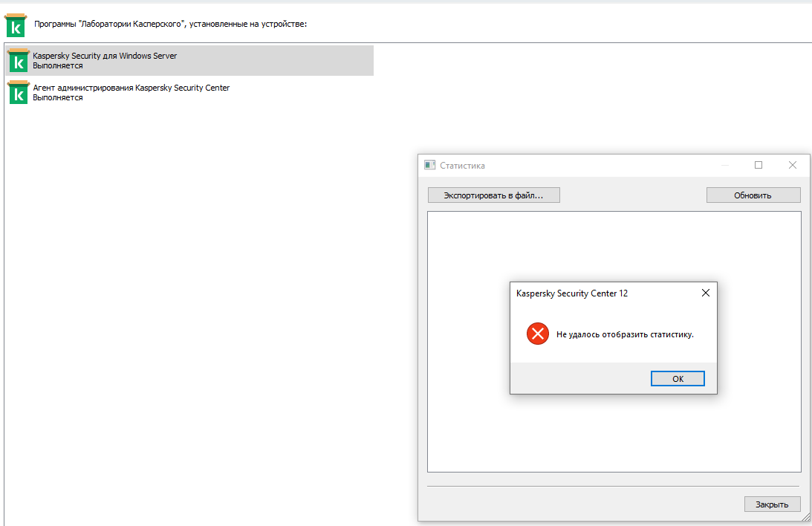Select Агент администрирования Kaspersky Security Center row

point(189,92)
